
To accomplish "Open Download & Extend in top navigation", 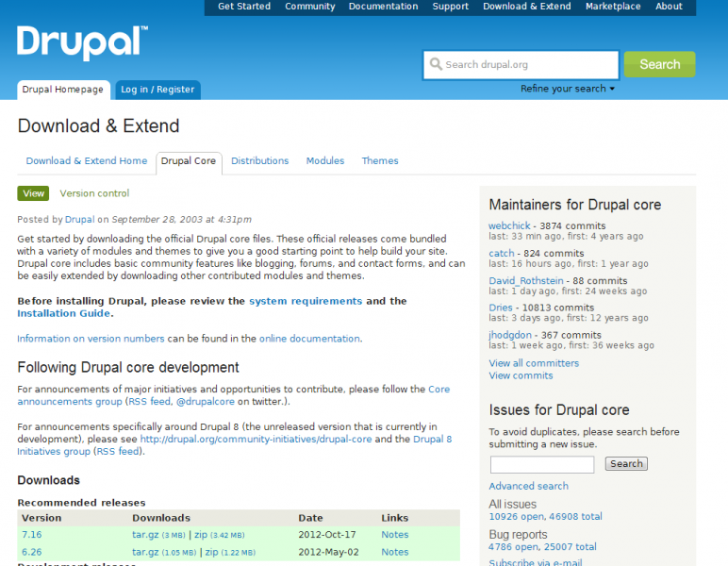I will [526, 7].
